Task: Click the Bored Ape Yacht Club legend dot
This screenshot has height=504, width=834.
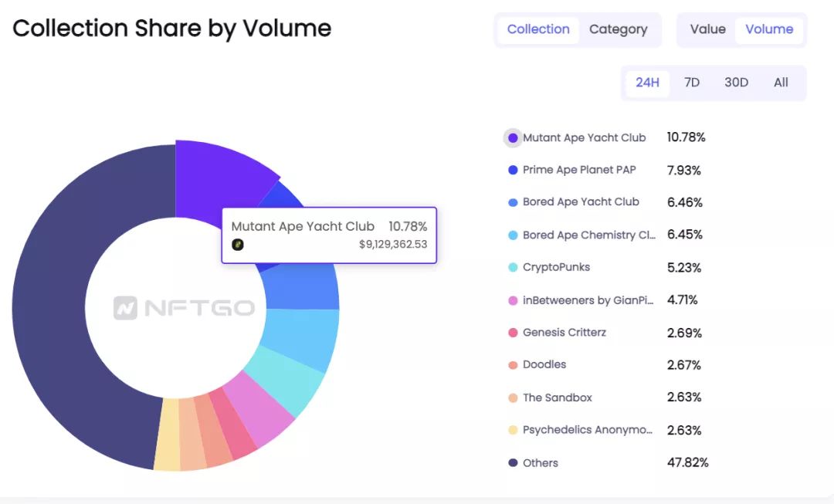Action: tap(513, 202)
